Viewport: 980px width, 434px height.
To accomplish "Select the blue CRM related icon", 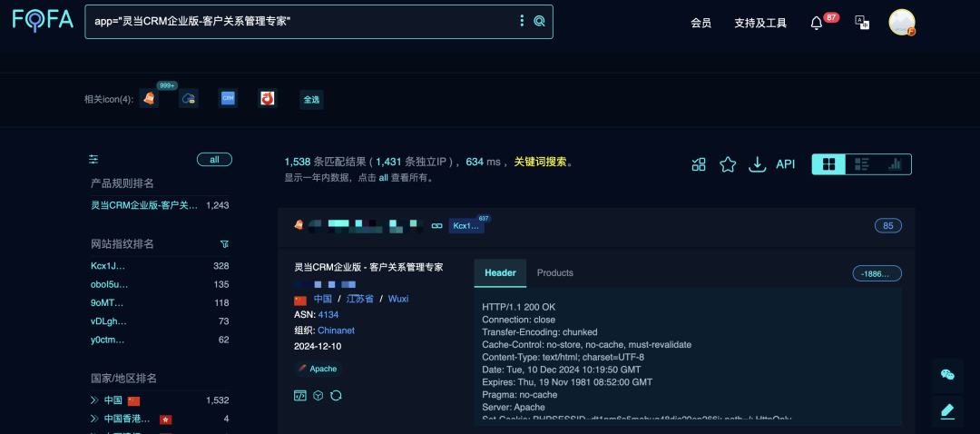I will 228,98.
